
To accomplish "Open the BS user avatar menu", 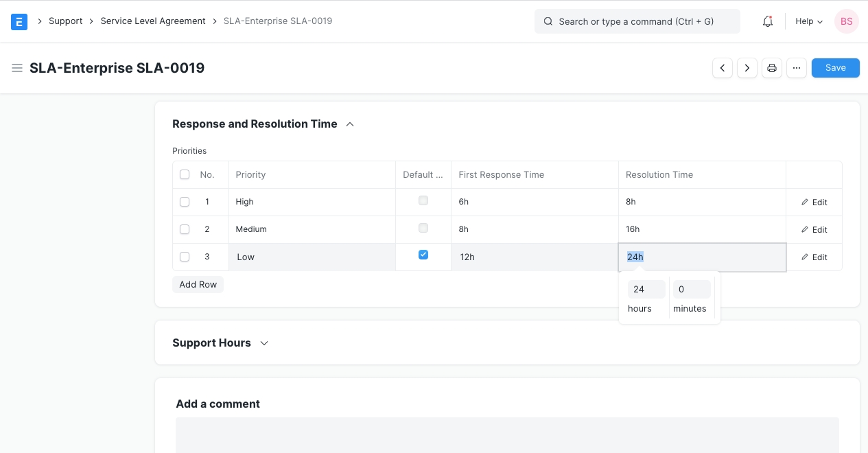I will [x=846, y=21].
